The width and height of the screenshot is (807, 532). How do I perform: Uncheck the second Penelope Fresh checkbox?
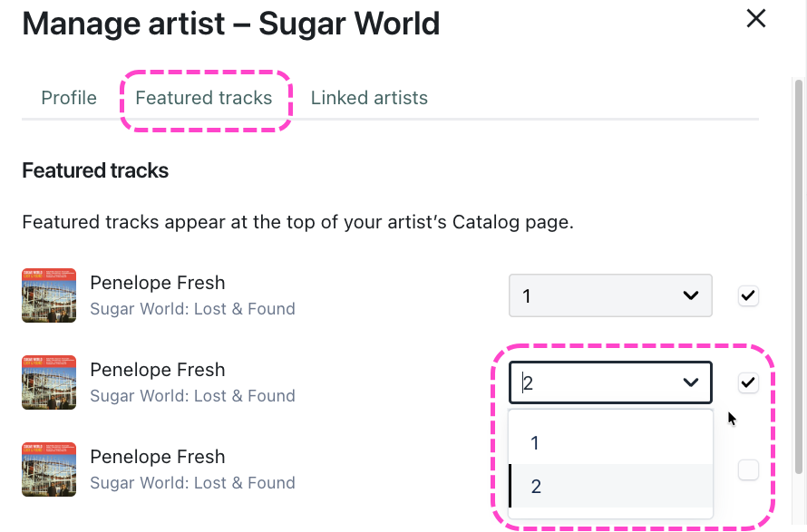(748, 382)
